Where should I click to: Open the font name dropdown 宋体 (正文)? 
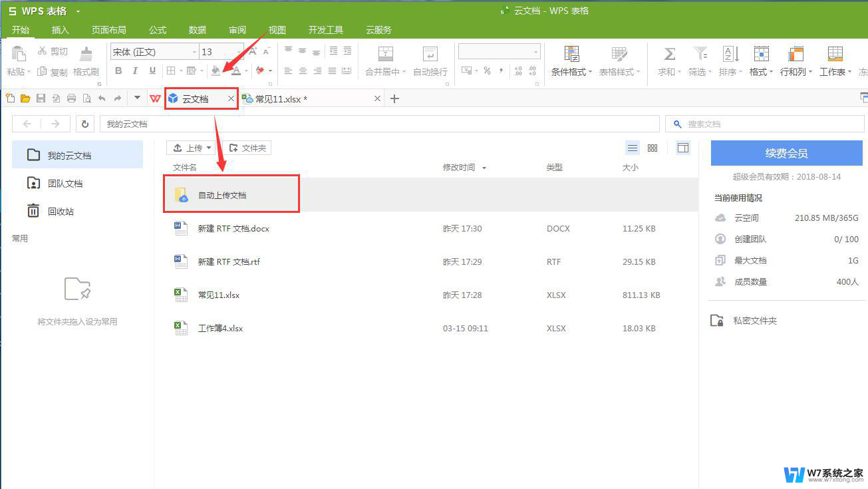(x=194, y=52)
